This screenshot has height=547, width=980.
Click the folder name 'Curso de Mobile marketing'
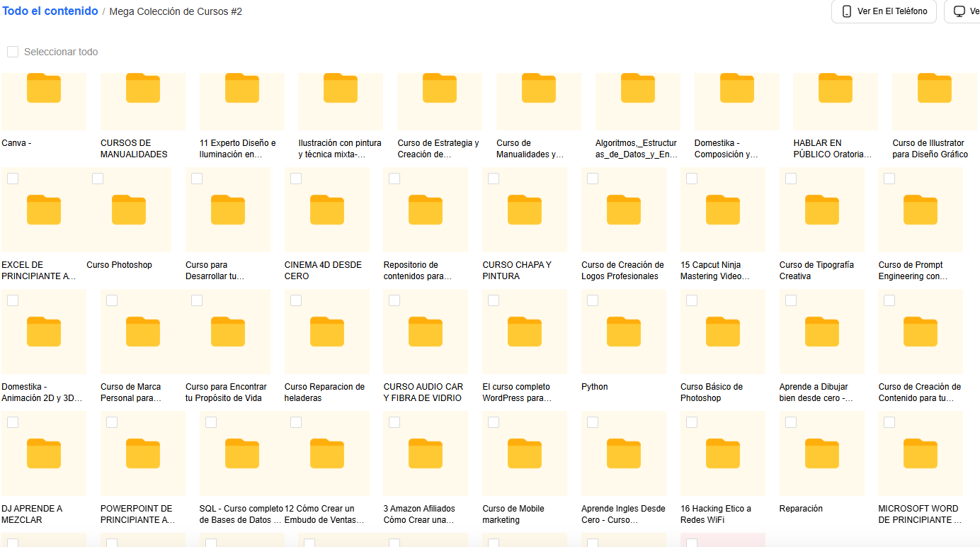[513, 514]
